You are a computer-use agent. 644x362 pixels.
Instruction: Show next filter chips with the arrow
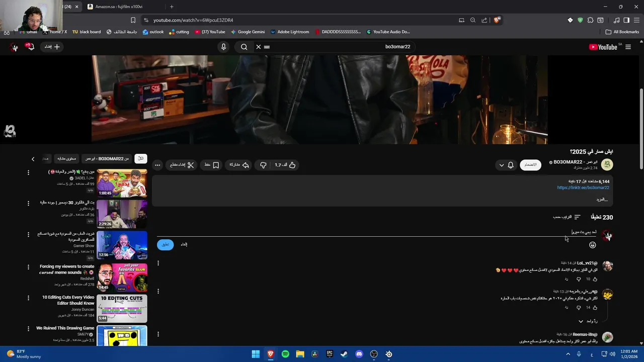coord(33,159)
